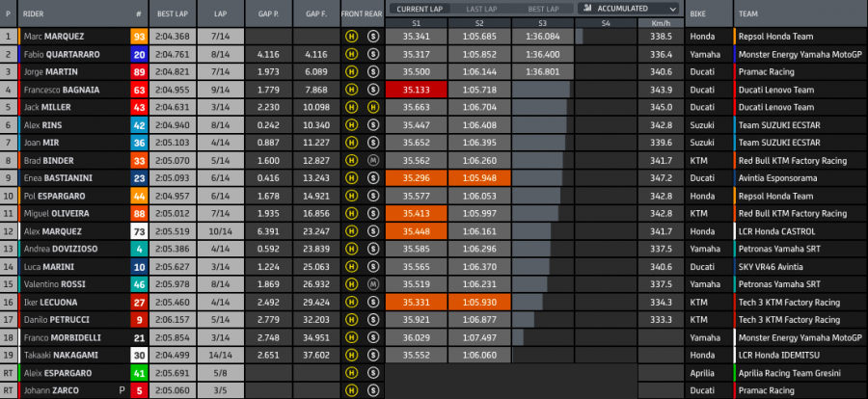Click Marc Marquez's front hard tyre icon
Viewport: 868px width, 399px height.
(x=351, y=37)
